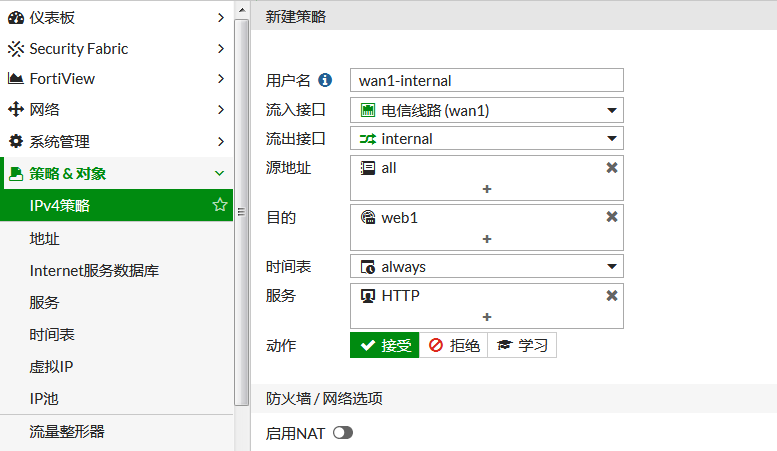
Task: Collapse the 策略 & 对象 section
Action: [x=219, y=173]
